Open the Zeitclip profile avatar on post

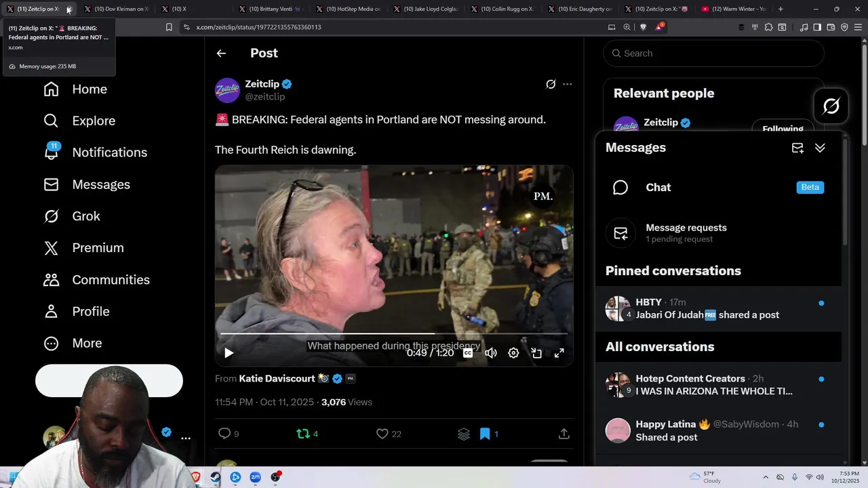227,90
